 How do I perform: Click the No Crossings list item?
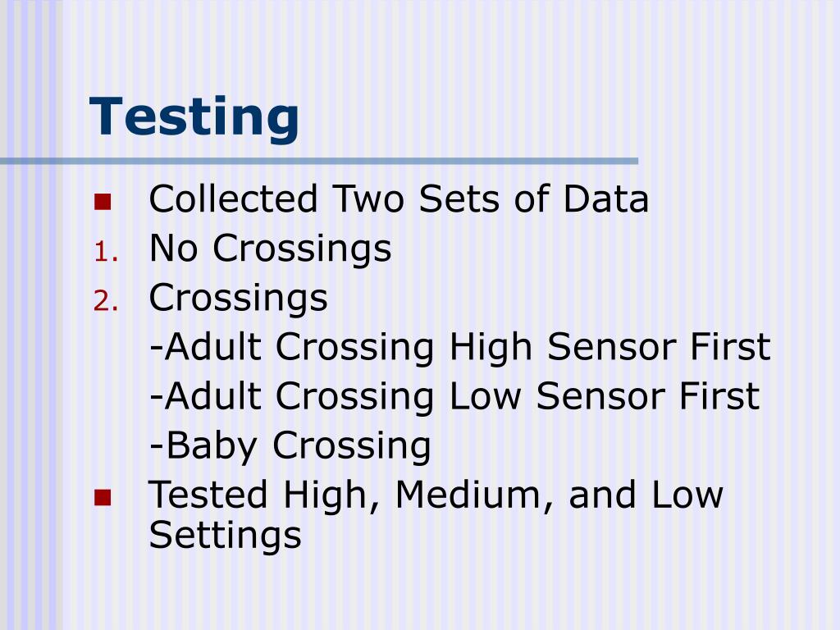[271, 249]
